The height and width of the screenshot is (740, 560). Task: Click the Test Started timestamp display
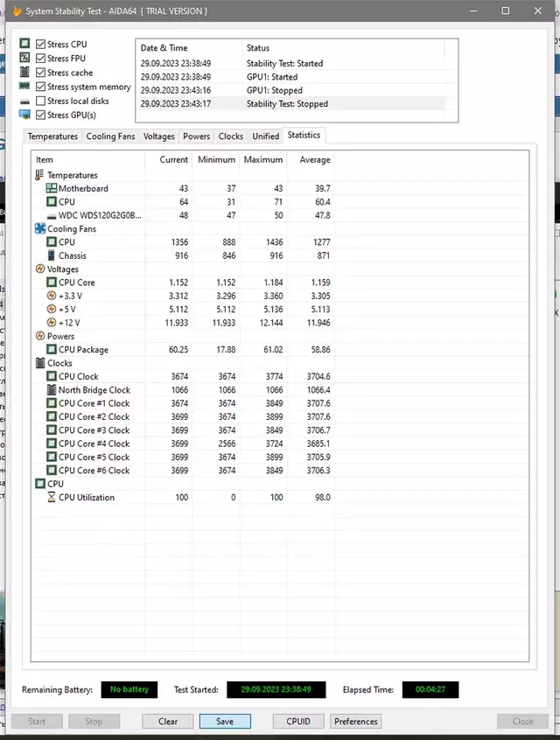276,689
